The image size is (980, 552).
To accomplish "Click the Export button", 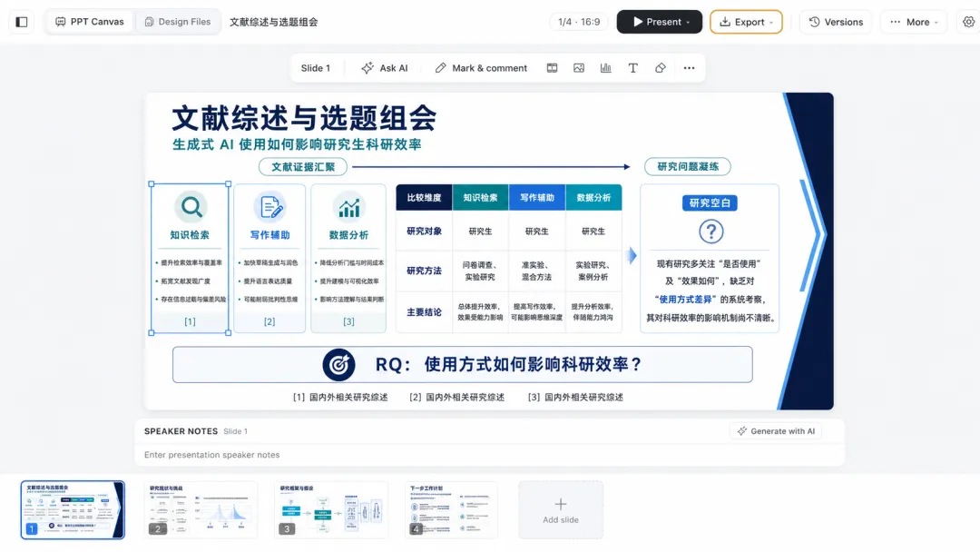I will click(x=746, y=22).
